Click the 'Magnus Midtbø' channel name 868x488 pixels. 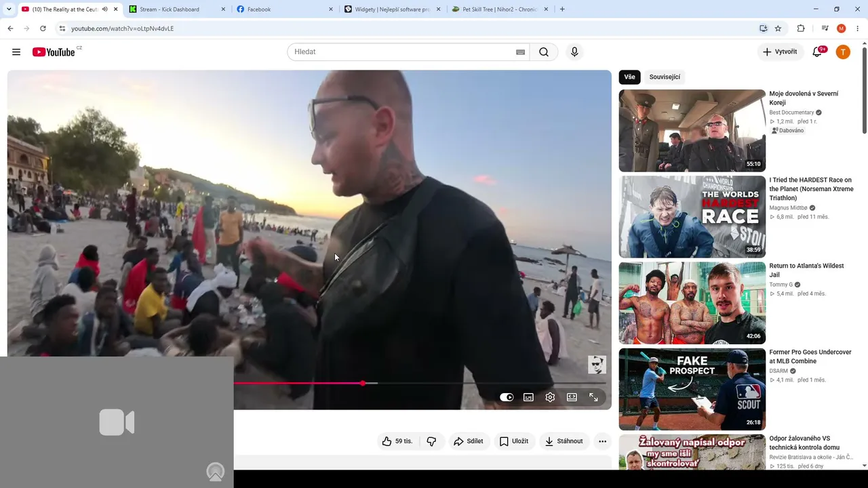[788, 208]
